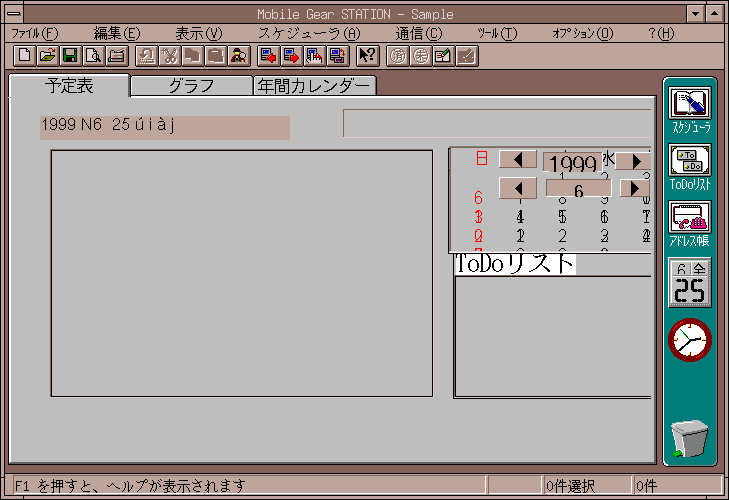Switch to the 年間カレンダー tab
This screenshot has height=500, width=729.
(x=314, y=86)
